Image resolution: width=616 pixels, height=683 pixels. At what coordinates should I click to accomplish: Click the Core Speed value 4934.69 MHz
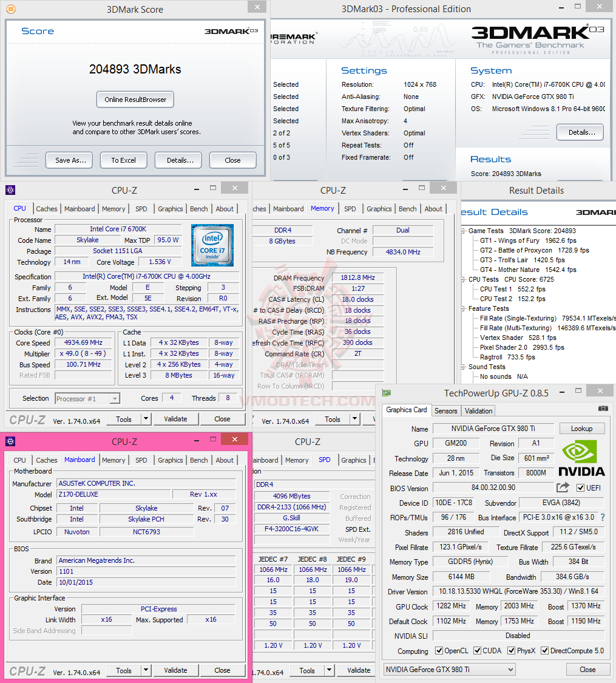point(84,343)
